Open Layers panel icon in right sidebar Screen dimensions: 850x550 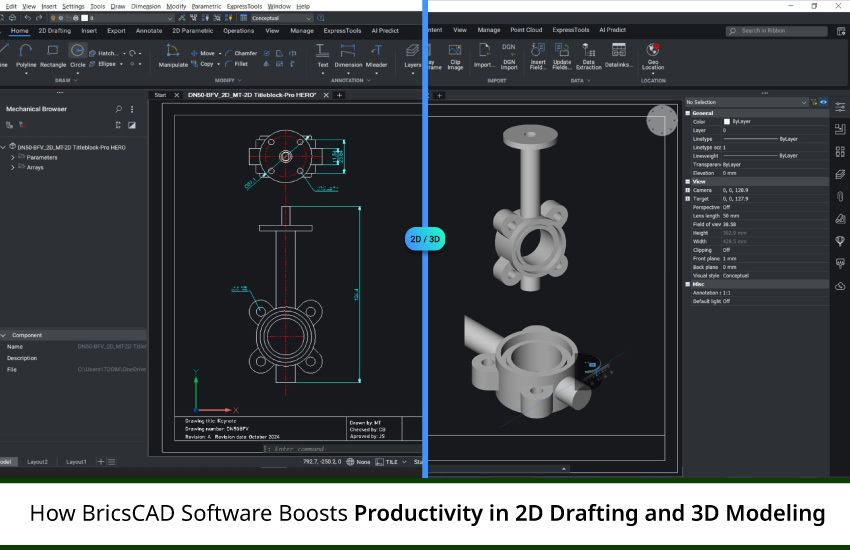[840, 174]
